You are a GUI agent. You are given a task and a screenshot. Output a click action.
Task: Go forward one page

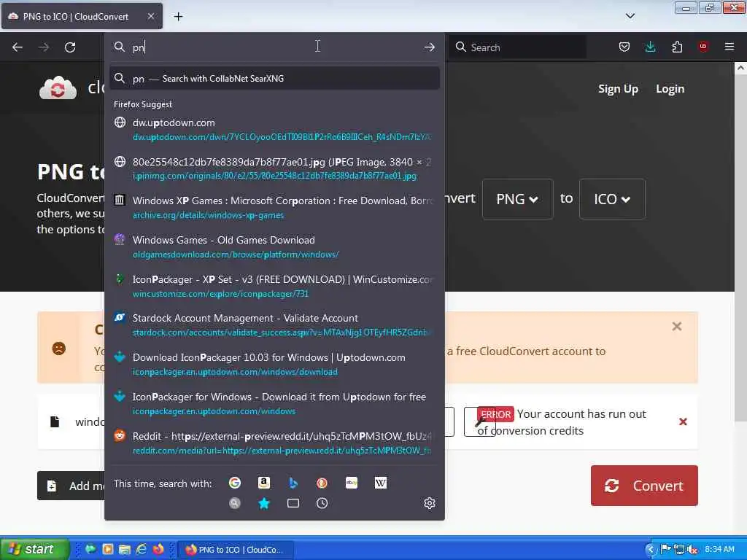[x=44, y=47]
